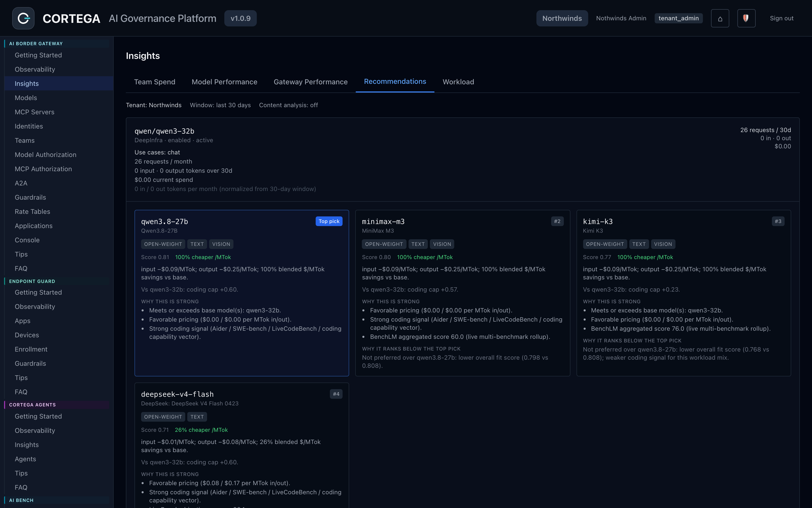Open Enrollment in sidebar

point(59,350)
